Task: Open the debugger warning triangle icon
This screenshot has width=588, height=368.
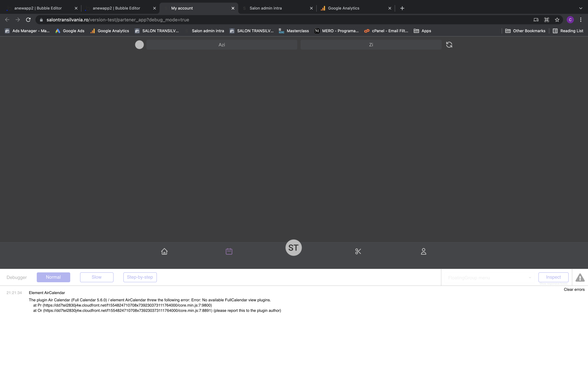Action: [x=580, y=277]
